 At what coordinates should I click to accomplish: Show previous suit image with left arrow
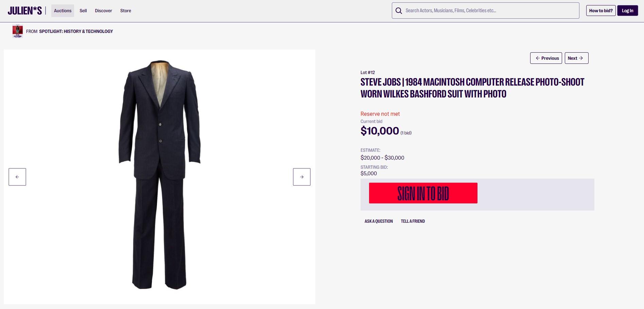click(x=17, y=177)
